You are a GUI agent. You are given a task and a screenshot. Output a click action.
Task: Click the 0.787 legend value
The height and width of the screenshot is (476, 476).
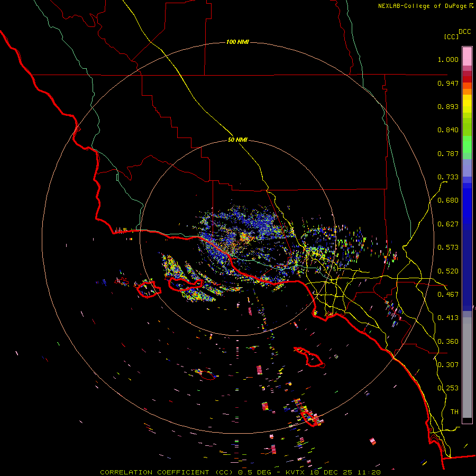pyautogui.click(x=448, y=153)
